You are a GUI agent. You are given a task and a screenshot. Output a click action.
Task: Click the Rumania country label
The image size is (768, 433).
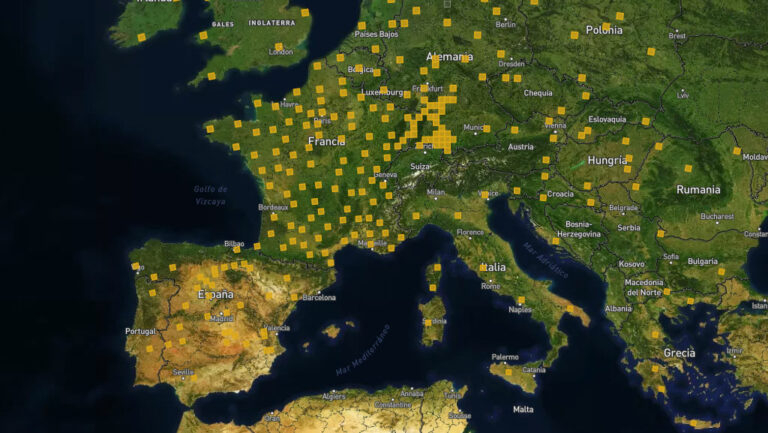tap(698, 190)
